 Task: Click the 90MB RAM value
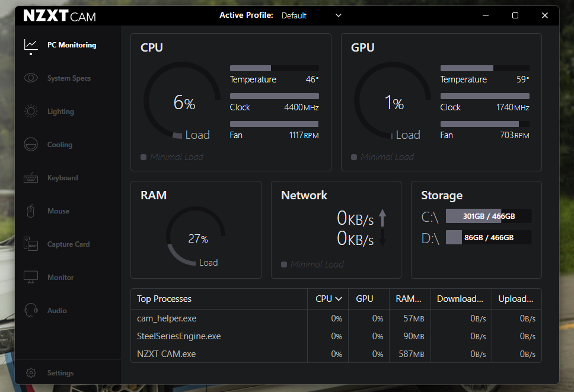[x=414, y=336]
